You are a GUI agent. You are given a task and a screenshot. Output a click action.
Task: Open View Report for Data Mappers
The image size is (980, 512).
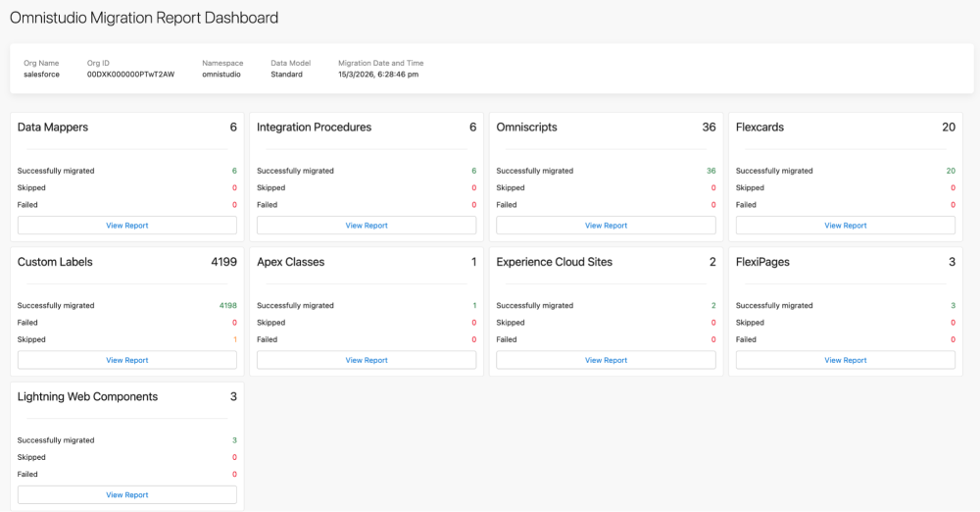click(126, 226)
